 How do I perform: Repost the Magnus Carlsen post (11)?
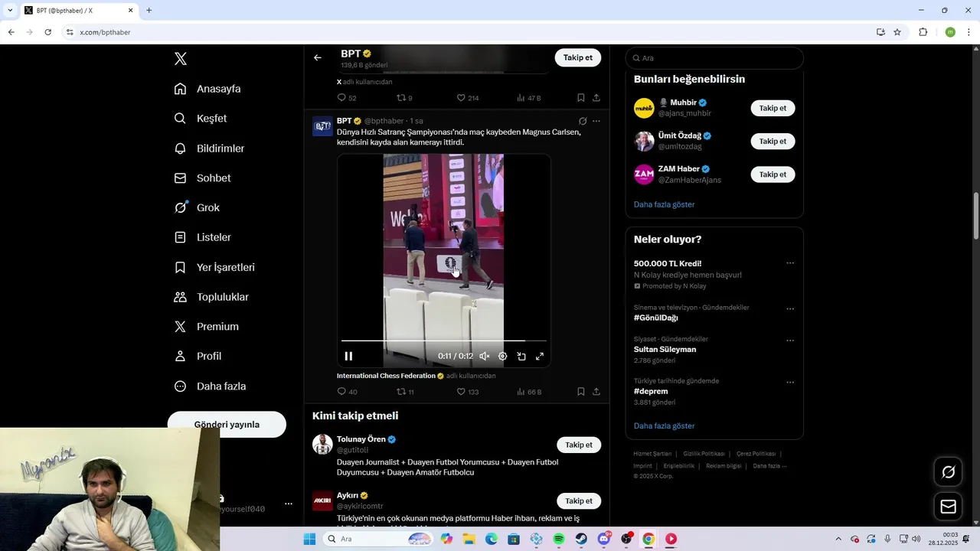pyautogui.click(x=405, y=392)
